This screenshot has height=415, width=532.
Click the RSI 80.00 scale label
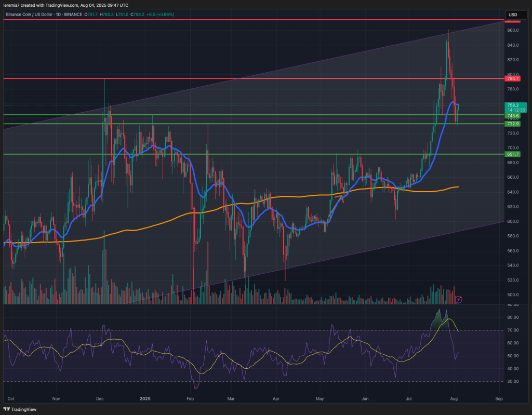pos(513,317)
